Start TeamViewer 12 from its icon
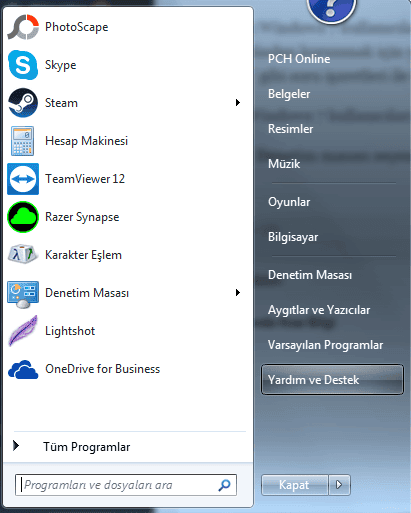Viewport: 411px width, 513px height. (x=23, y=179)
